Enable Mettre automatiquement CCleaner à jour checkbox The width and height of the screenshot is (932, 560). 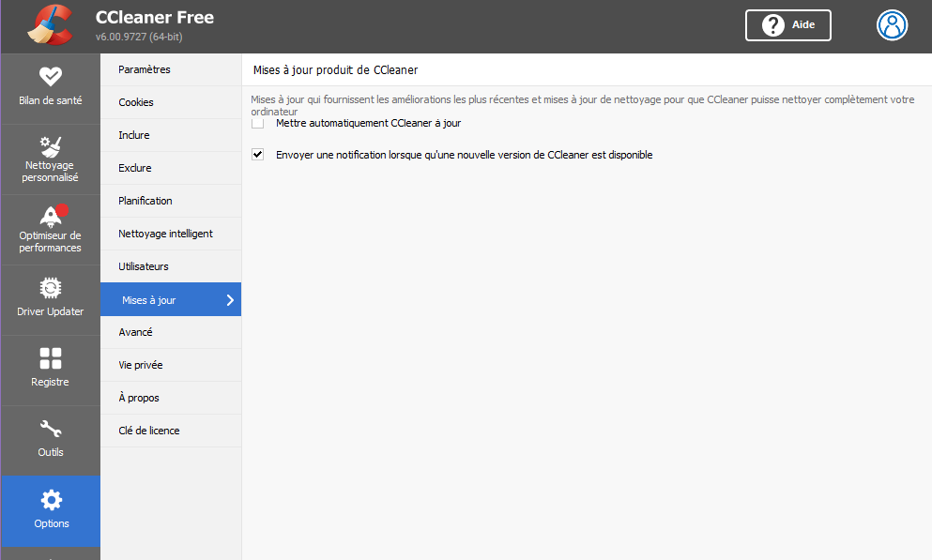tap(257, 123)
